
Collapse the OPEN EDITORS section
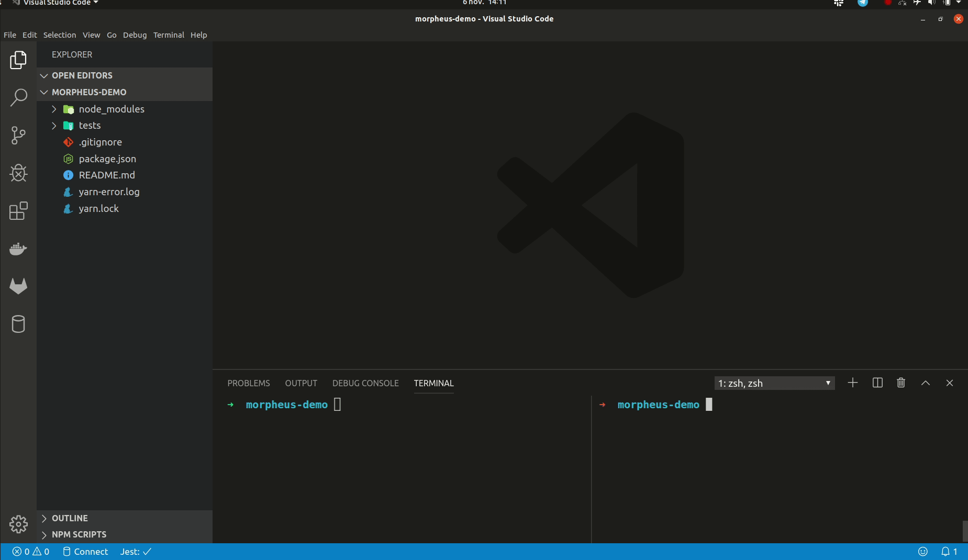click(x=125, y=75)
